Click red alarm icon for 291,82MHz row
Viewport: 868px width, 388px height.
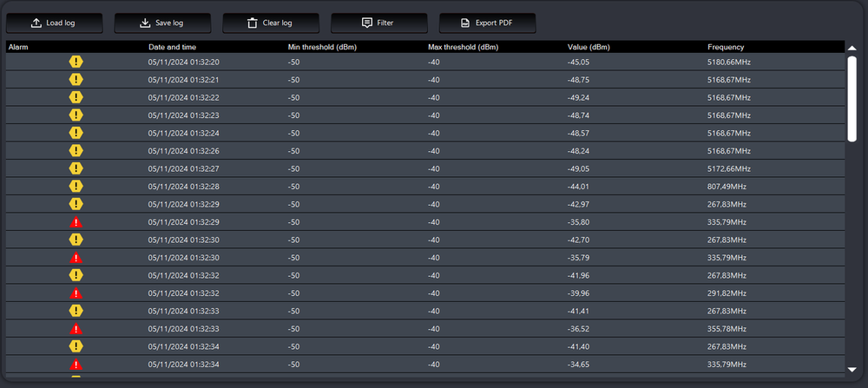tap(76, 293)
